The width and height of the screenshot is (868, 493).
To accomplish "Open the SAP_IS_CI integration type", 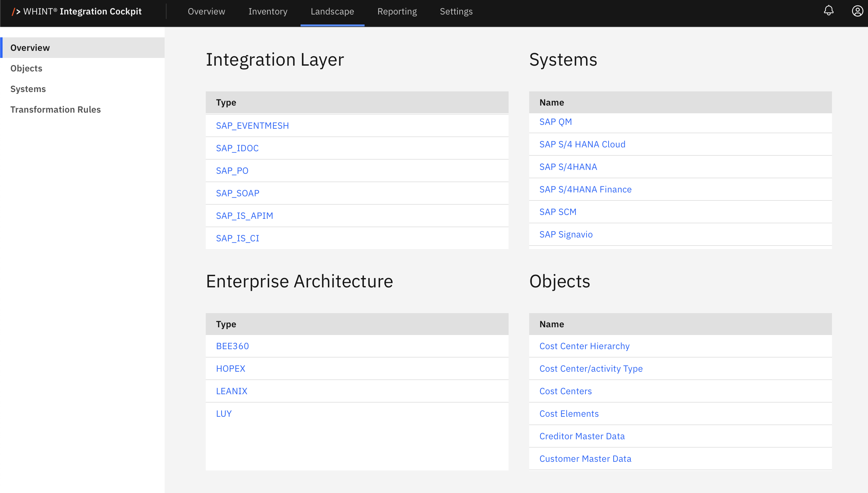I will (x=238, y=238).
